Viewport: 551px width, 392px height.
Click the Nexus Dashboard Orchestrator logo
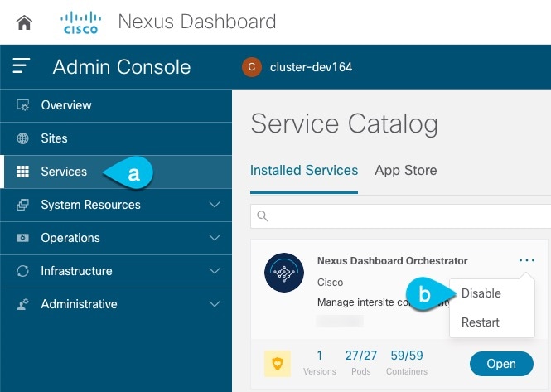coord(284,273)
